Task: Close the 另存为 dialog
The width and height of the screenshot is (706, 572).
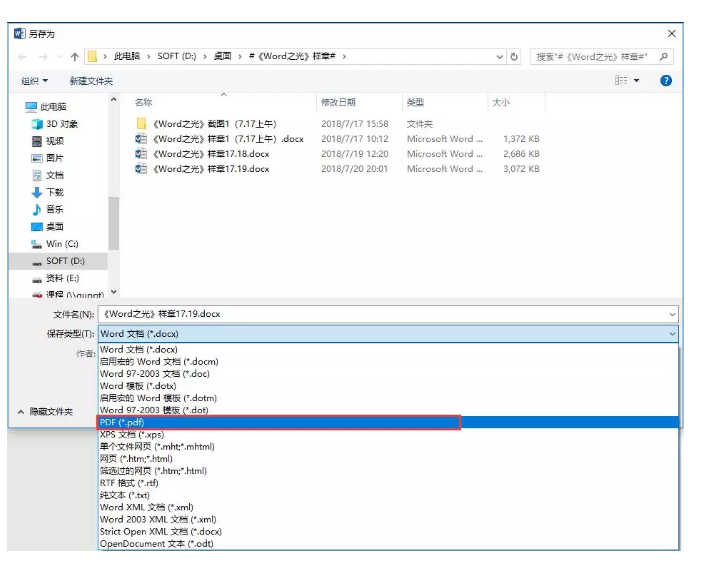Action: click(x=671, y=33)
